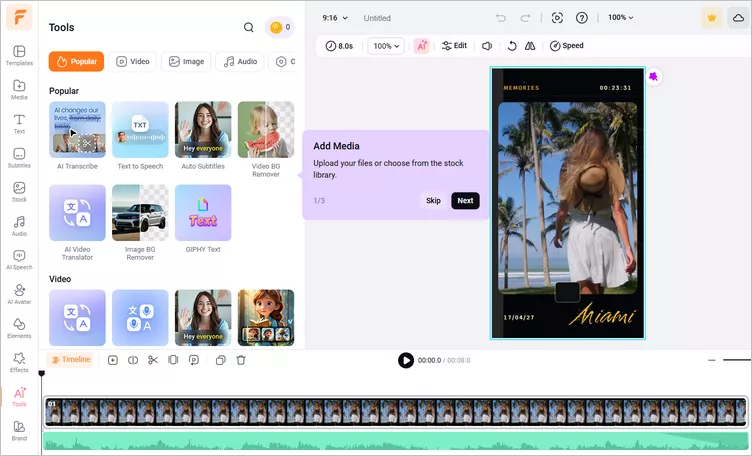The height and width of the screenshot is (456, 752).
Task: Open the top bar 100% zoom dropdown
Action: (x=621, y=17)
